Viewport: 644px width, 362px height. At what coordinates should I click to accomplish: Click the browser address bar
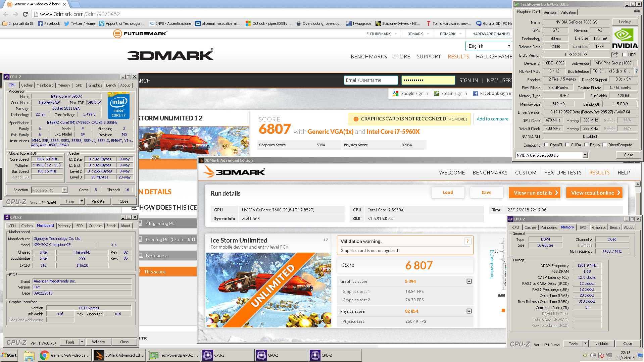(268, 14)
